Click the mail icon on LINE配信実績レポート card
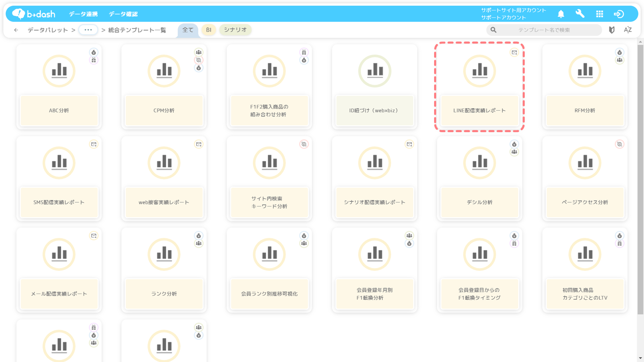 pyautogui.click(x=514, y=52)
